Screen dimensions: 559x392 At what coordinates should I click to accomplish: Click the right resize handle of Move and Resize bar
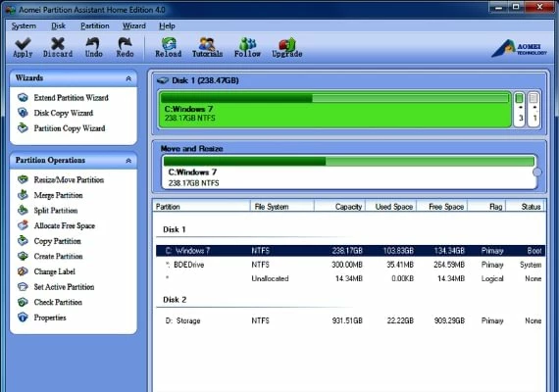coord(536,172)
